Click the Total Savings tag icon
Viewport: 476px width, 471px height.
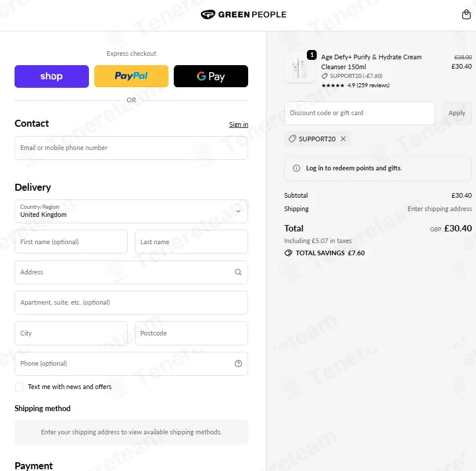tap(288, 253)
